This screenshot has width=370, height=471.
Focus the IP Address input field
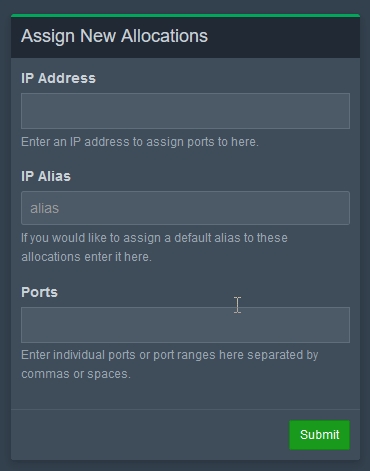pos(185,111)
